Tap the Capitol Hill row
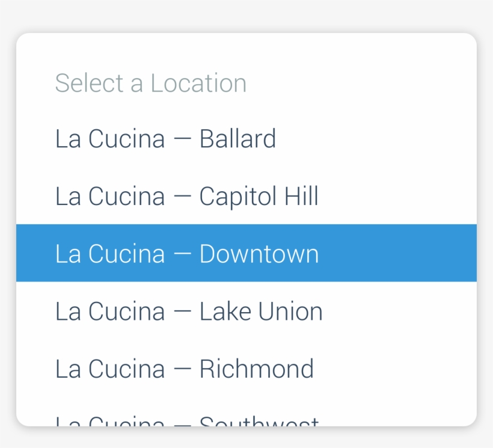493x448 pixels. [x=246, y=197]
